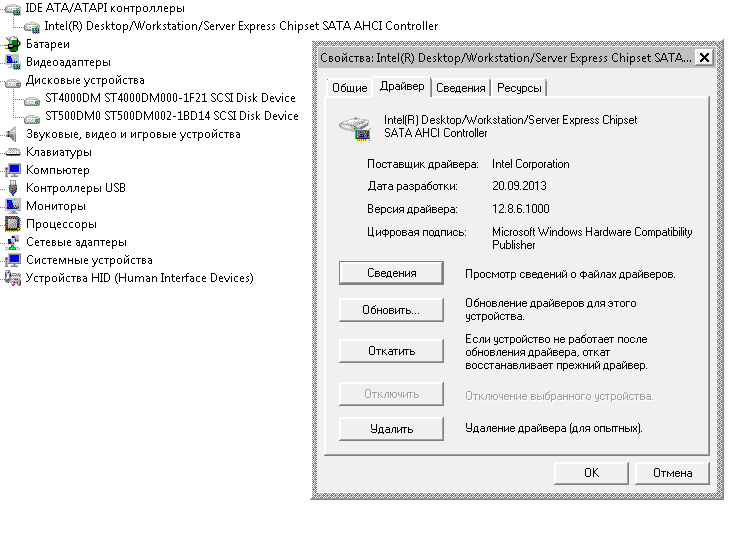748x549 pixels.
Task: Click the controller device icon in the properties dialog
Action: (x=355, y=128)
